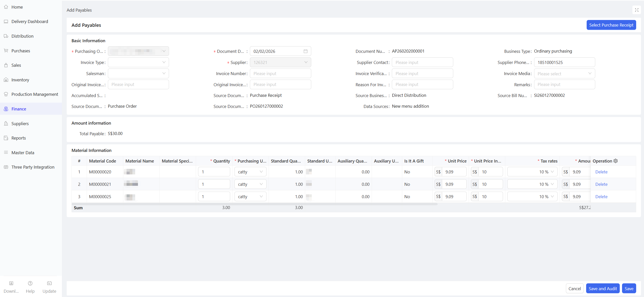Click the Inventory warehouse icon
This screenshot has width=644, height=297.
click(6, 80)
